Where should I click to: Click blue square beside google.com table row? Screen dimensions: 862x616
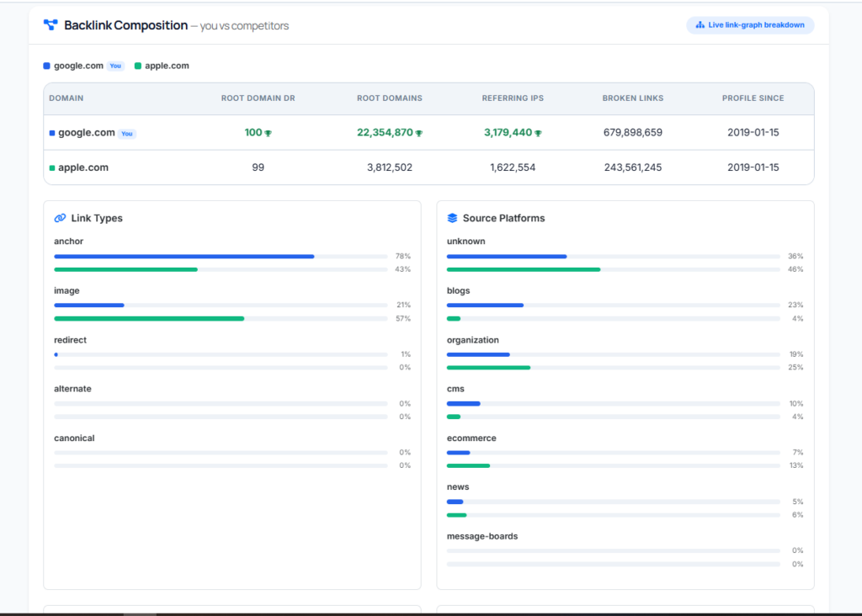(52, 133)
